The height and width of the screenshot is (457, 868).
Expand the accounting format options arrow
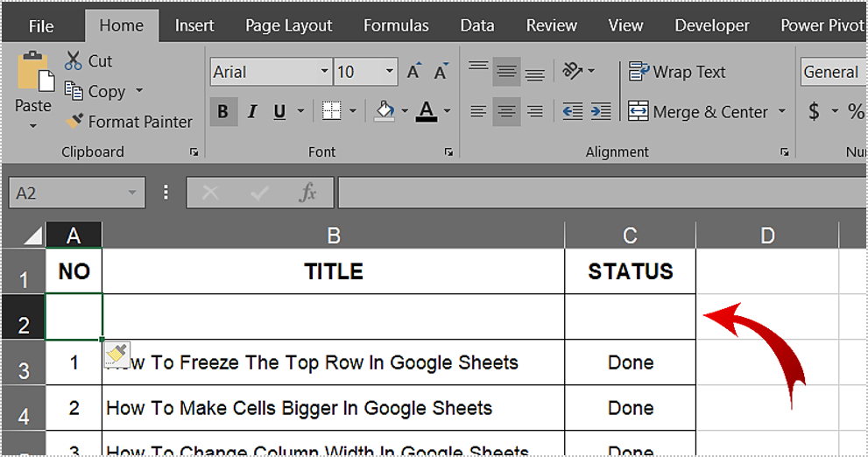(835, 111)
